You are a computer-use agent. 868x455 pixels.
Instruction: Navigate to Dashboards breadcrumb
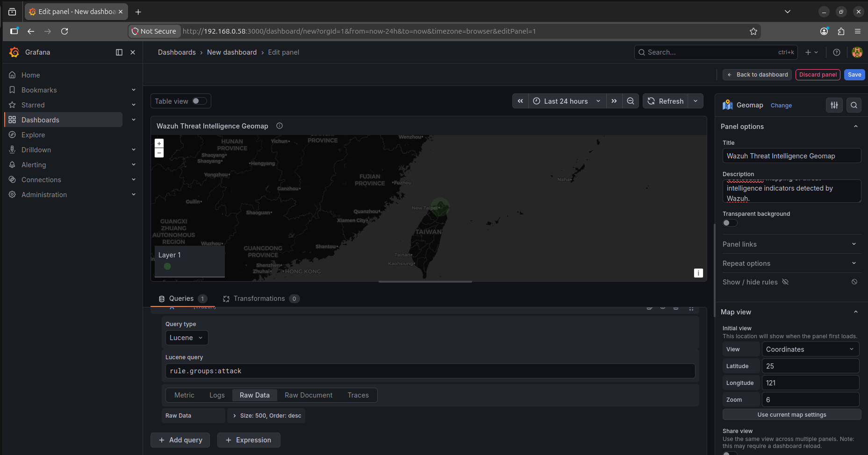point(177,52)
